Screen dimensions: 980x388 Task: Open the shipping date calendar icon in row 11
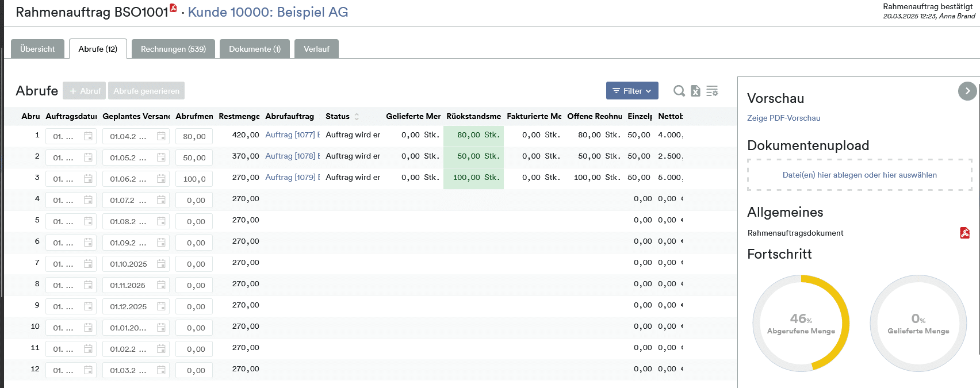[x=161, y=349]
